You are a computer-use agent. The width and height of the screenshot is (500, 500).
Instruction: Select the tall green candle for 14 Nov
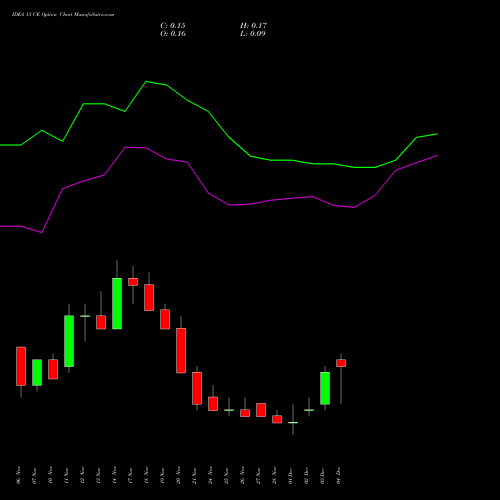(x=117, y=303)
